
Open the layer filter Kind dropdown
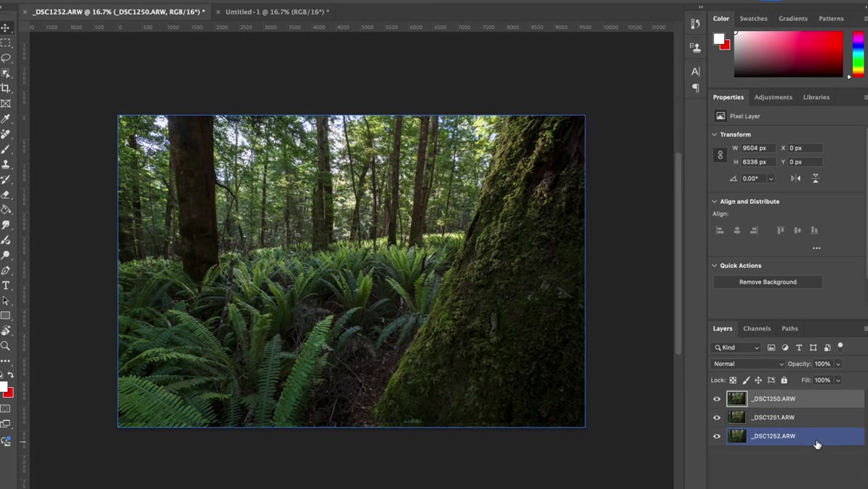click(736, 348)
